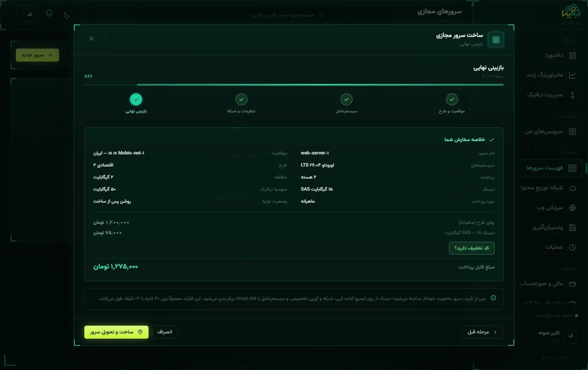Click the مالی و صورتحساب card icon

point(573,284)
